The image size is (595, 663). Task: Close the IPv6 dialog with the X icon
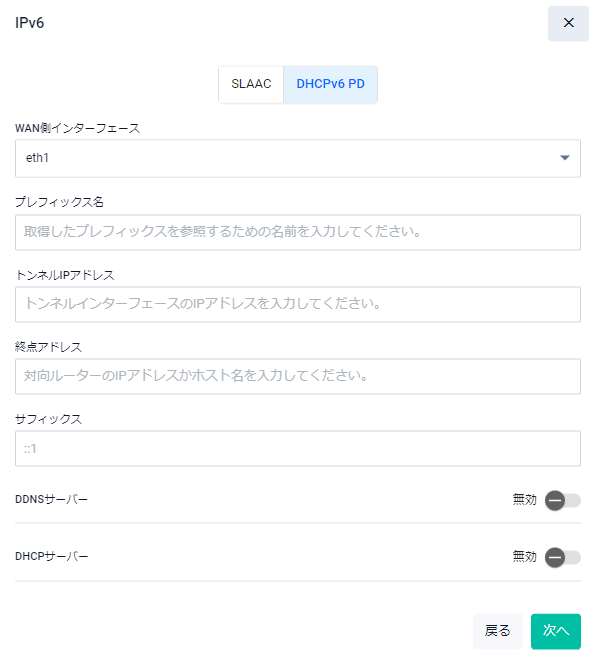[x=568, y=23]
